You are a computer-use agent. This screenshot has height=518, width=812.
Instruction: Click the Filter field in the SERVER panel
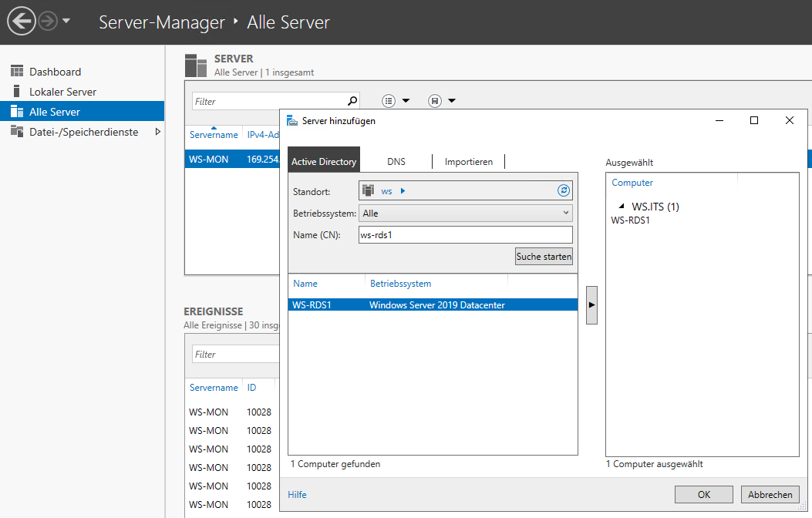click(269, 102)
